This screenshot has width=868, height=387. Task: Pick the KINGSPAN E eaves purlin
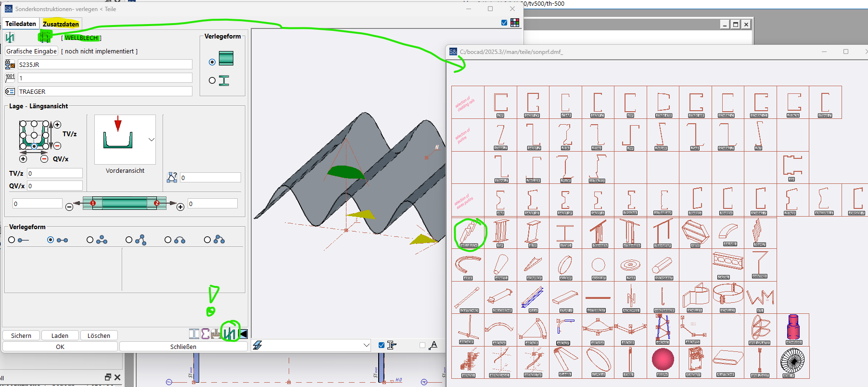click(825, 200)
